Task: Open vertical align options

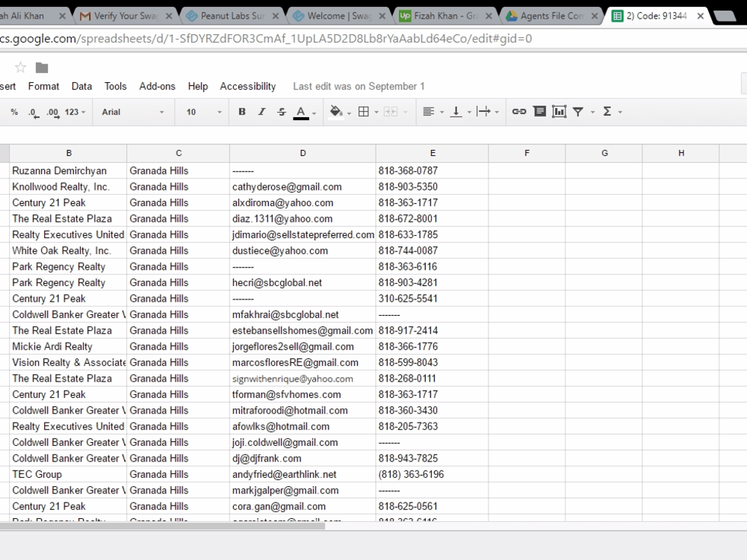Action: [456, 112]
